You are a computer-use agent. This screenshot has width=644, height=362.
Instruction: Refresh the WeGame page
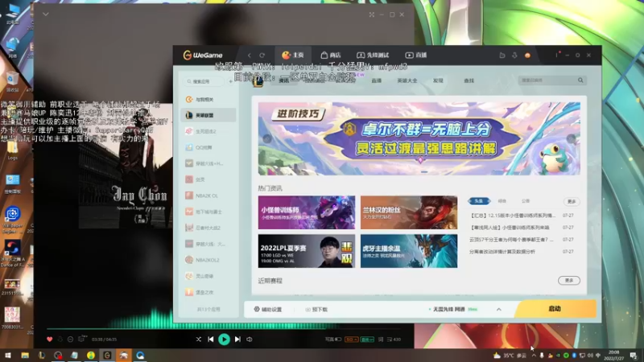pyautogui.click(x=262, y=55)
